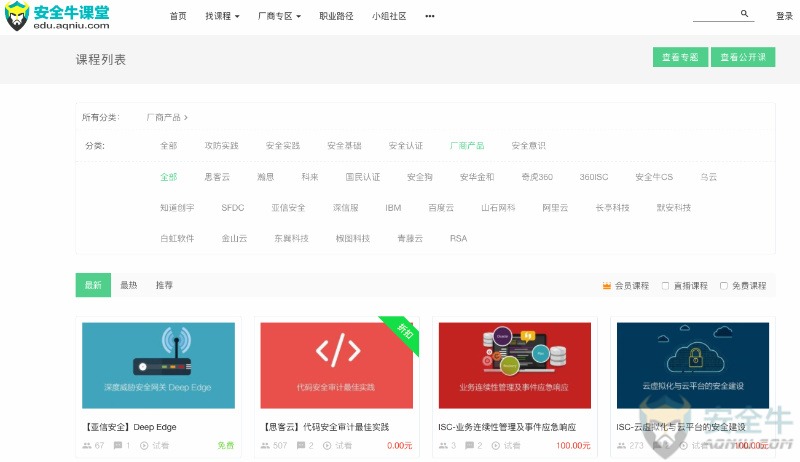The width and height of the screenshot is (800, 462).
Task: Open the 代码安全审计最佳实践 course thumbnail
Action: pyautogui.click(x=336, y=365)
